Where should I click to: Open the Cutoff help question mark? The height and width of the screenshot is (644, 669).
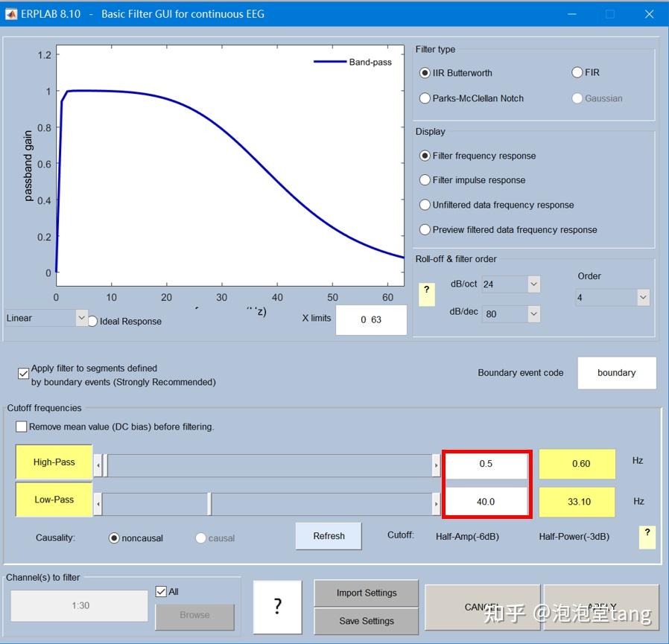(647, 538)
